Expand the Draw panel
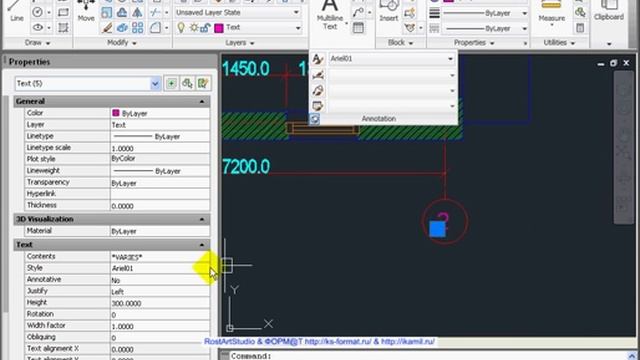Viewport: 640px width, 360px height. (38, 43)
